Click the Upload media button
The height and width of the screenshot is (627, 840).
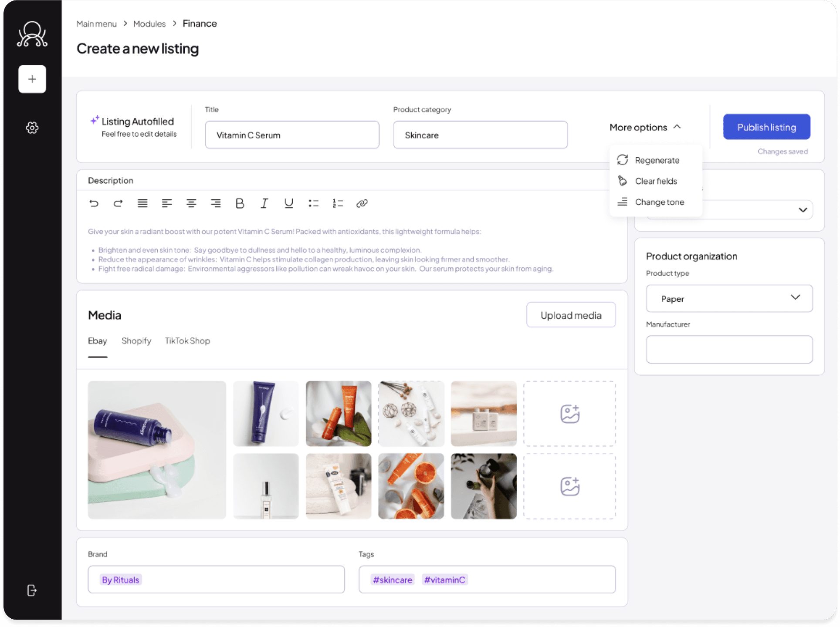(x=571, y=315)
